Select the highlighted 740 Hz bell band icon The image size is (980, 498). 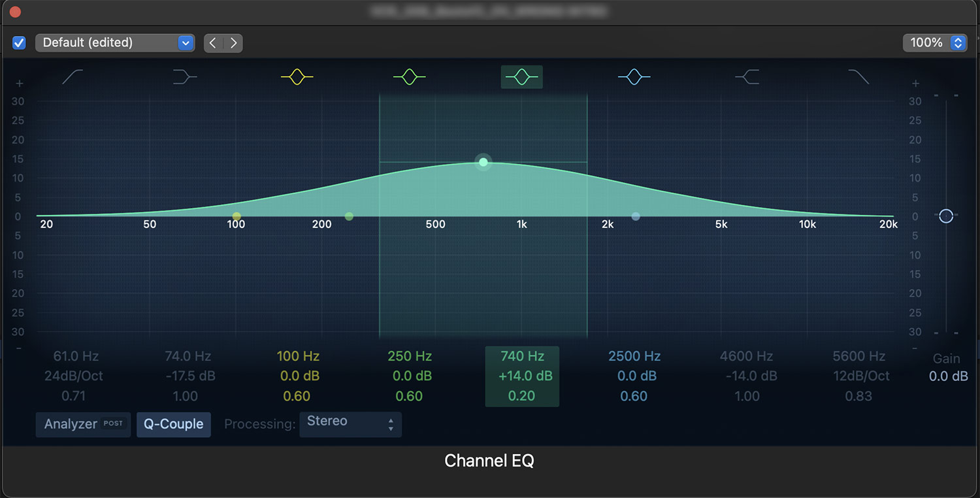coord(521,76)
